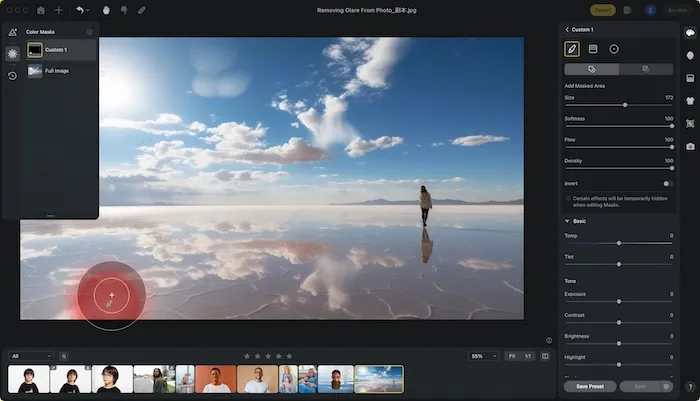Select the Hand pan tool
Viewport: 700px width, 401px height.
click(x=106, y=10)
